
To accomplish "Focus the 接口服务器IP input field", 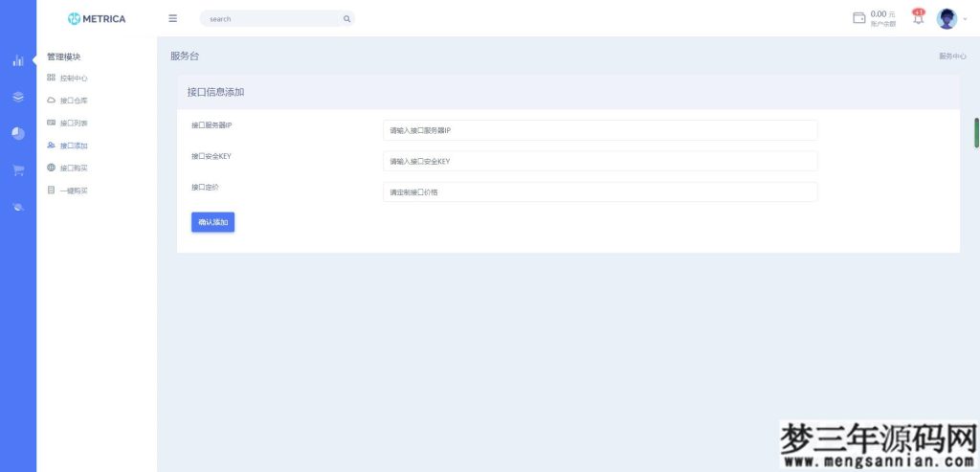I will coord(599,130).
